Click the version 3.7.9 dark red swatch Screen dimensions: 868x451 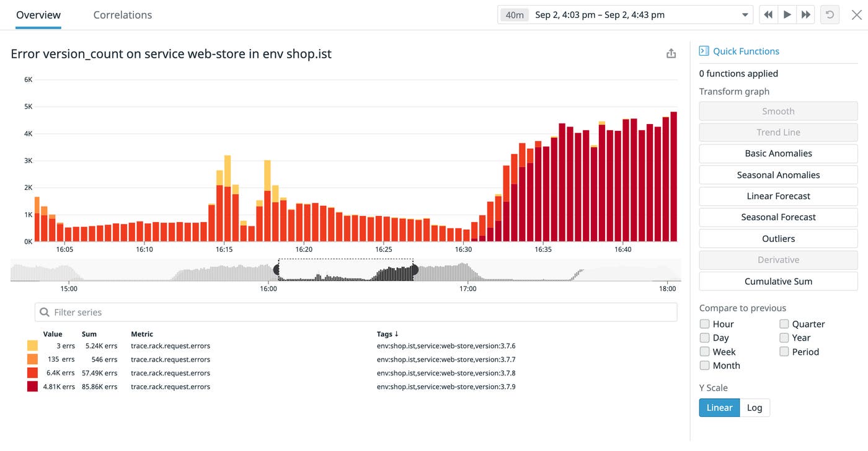(32, 386)
